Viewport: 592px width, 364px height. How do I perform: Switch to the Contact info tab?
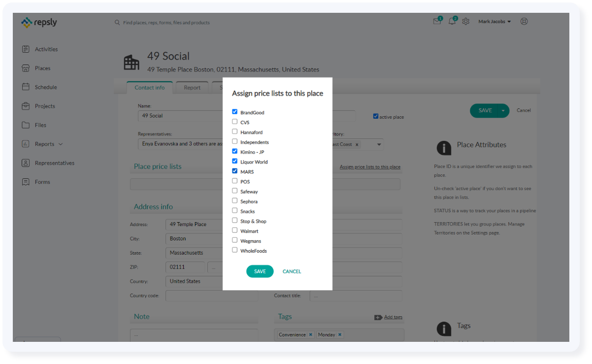(150, 88)
